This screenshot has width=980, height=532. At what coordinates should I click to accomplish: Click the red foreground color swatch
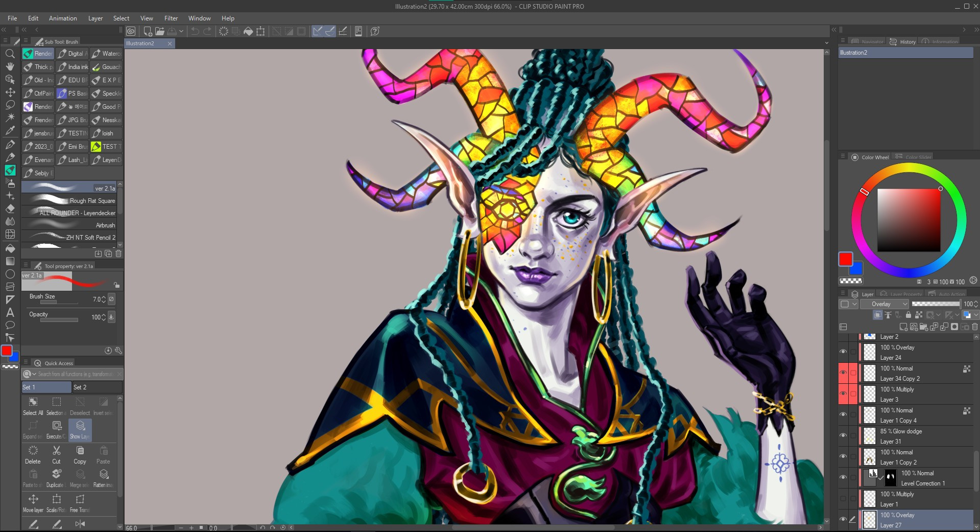pyautogui.click(x=845, y=259)
